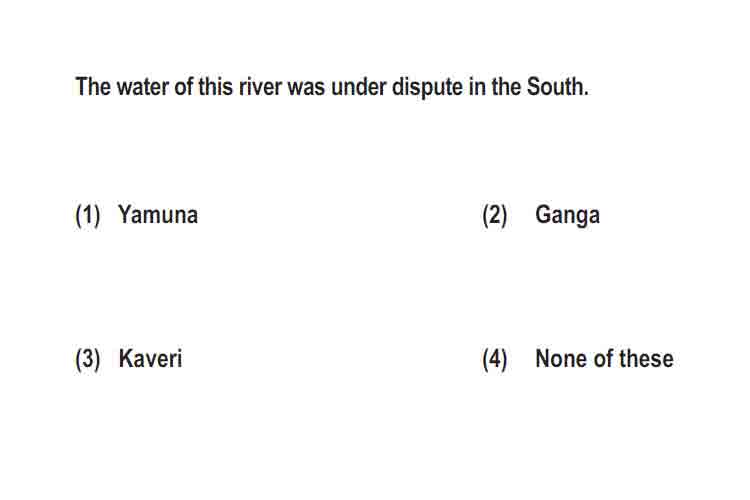Click the word 'water' in the question
This screenshot has height=500, width=750.
click(x=143, y=87)
